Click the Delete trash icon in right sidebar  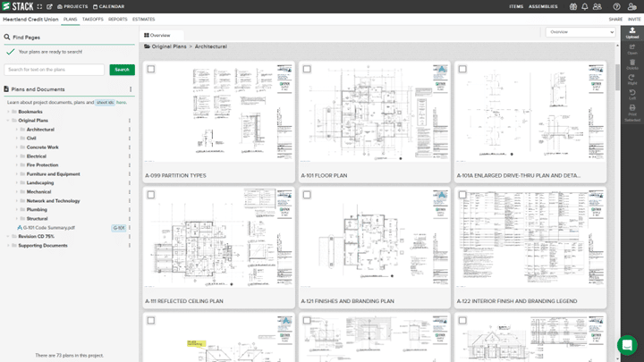coord(632,64)
